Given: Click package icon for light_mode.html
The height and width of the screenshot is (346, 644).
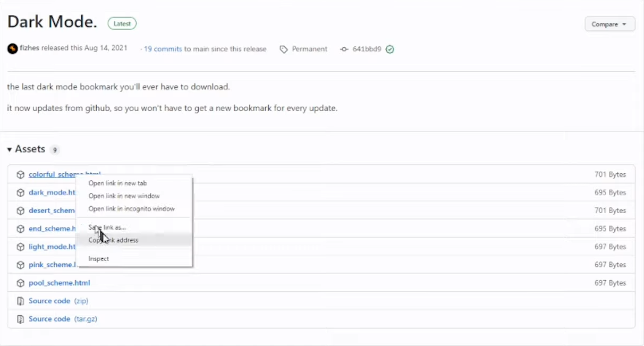Looking at the screenshot, I should 20,247.
